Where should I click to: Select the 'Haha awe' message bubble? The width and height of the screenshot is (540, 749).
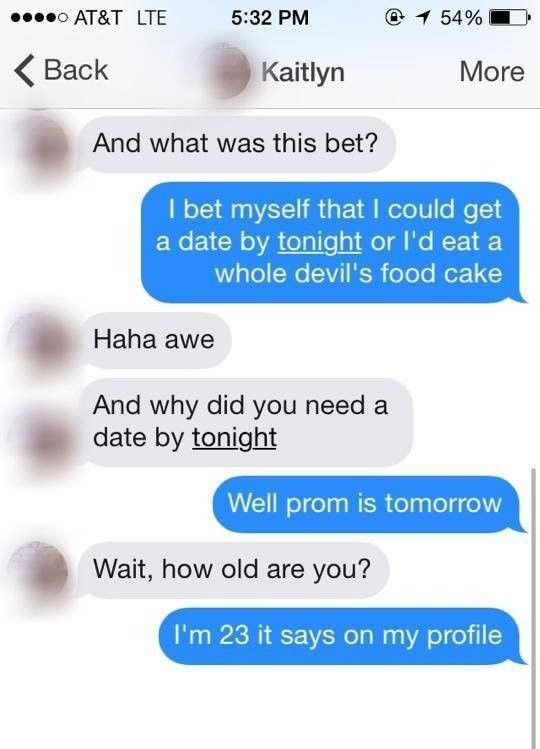(x=155, y=340)
